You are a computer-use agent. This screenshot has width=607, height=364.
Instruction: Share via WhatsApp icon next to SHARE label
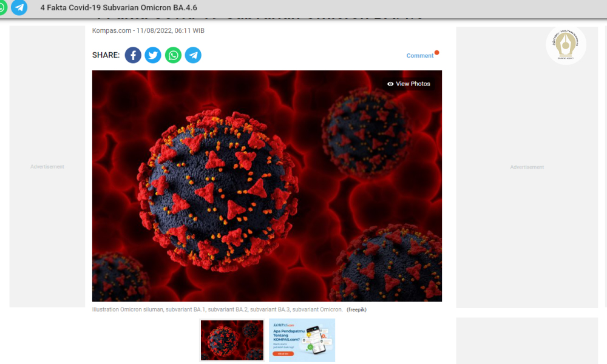pyautogui.click(x=173, y=55)
